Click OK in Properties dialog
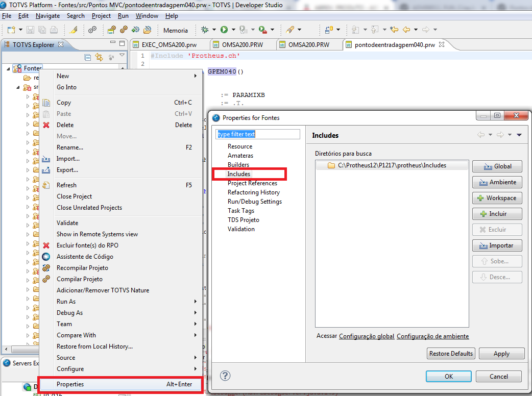The height and width of the screenshot is (396, 532). pyautogui.click(x=449, y=376)
